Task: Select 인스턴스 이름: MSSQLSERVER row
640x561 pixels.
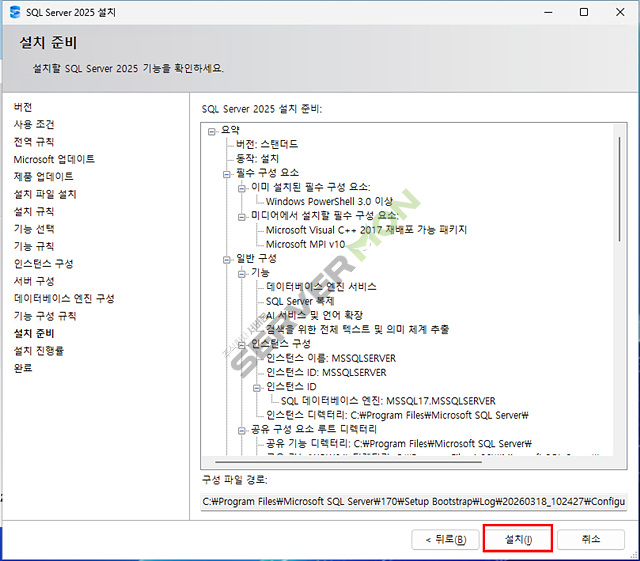Action: [x=331, y=358]
